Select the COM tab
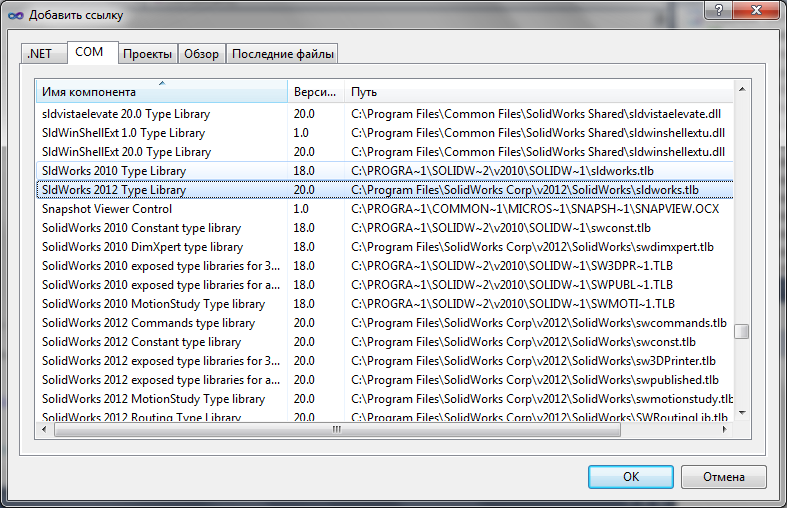This screenshot has height=508, width=787. pos(92,52)
